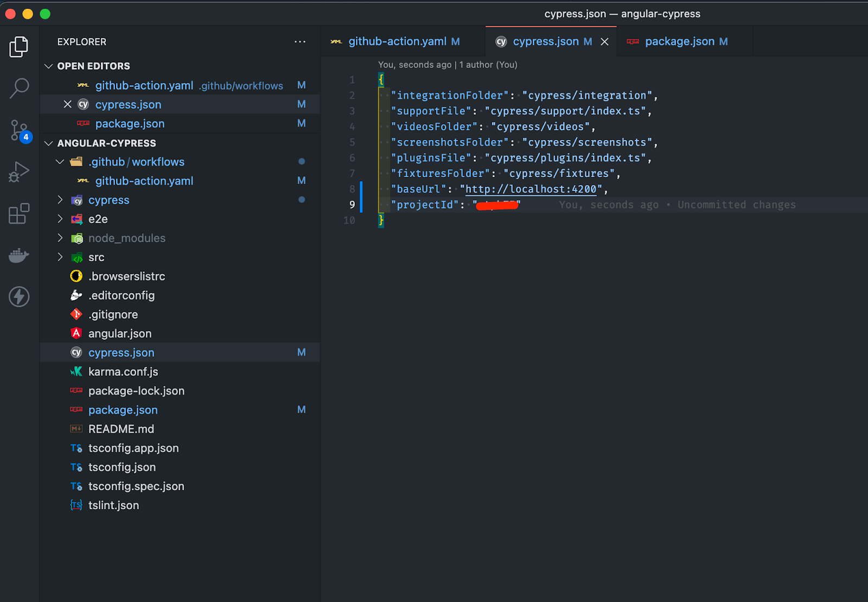Click the markdown icon beside README.md

[x=76, y=429]
